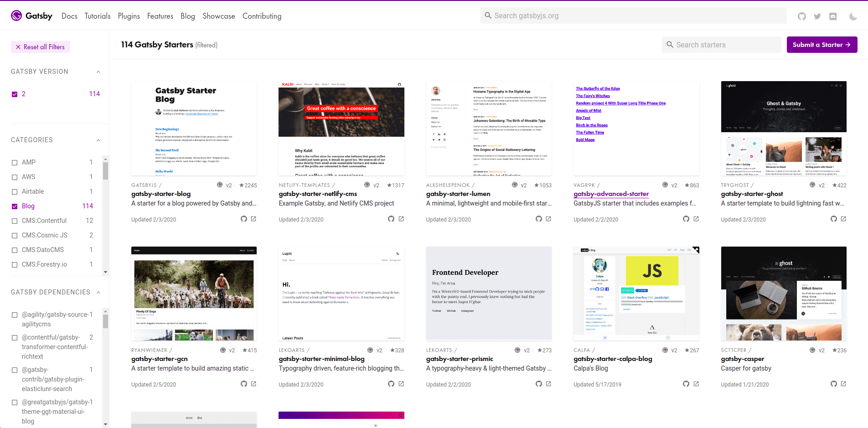Screen dimensions: 868x428
Task: Click Reset all Filters button
Action: pyautogui.click(x=41, y=47)
